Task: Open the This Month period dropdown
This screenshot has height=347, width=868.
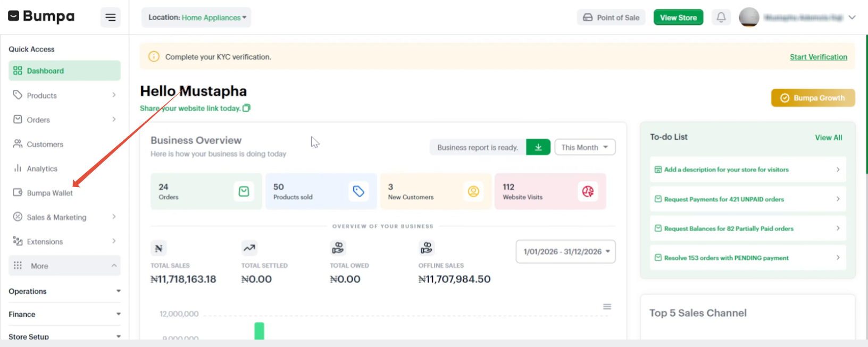Action: point(585,147)
